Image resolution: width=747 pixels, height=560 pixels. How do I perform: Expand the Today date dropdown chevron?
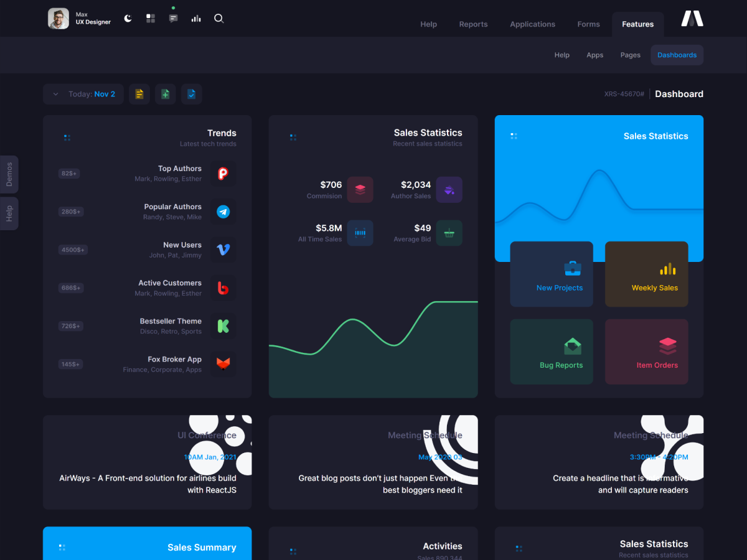pos(55,94)
